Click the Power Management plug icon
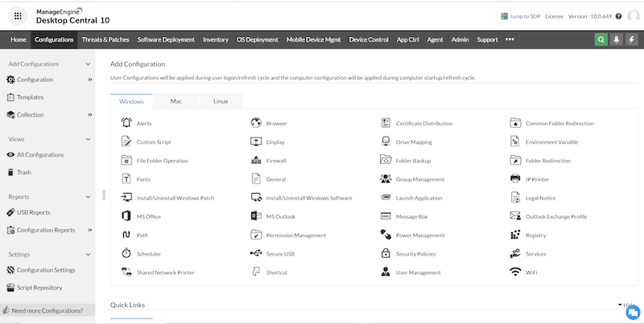The image size is (644, 324). pos(386,235)
